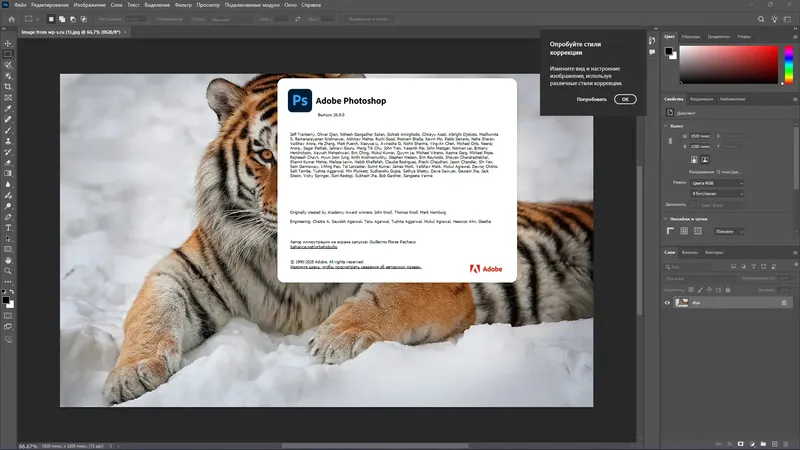
Task: Click 'Попробовать' in the correction styles popup
Action: coord(591,99)
